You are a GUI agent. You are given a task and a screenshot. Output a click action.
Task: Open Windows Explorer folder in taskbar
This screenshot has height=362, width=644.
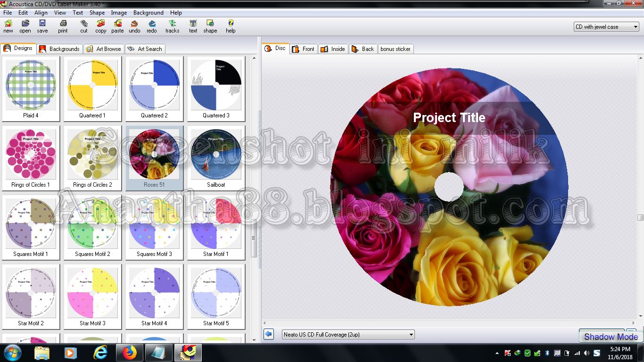coord(42,353)
